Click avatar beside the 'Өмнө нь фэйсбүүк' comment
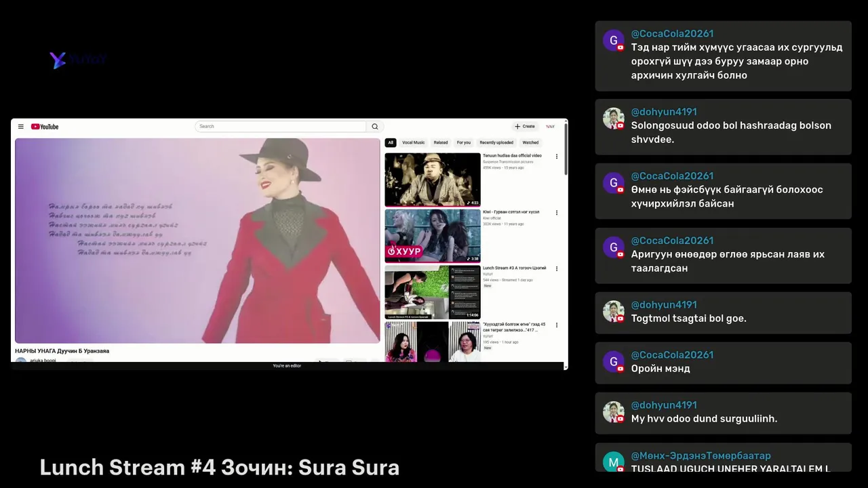Screen dimensions: 868x488 [x=614, y=183]
